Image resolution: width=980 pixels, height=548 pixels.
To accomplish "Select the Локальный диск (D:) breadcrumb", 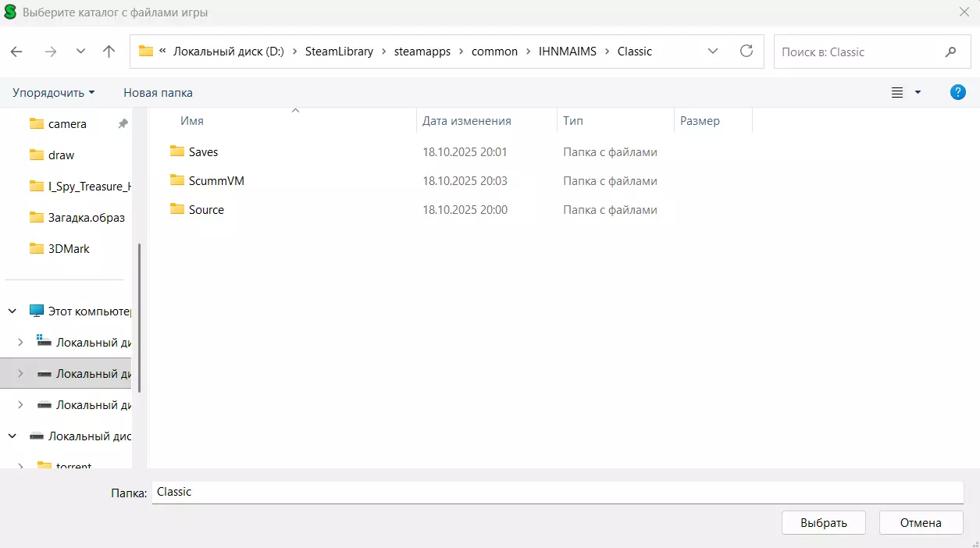I will [228, 52].
